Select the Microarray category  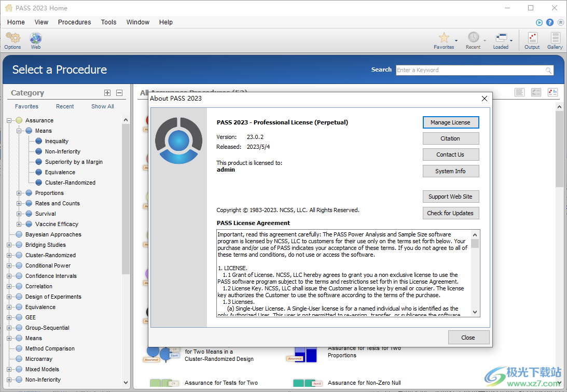click(x=39, y=359)
